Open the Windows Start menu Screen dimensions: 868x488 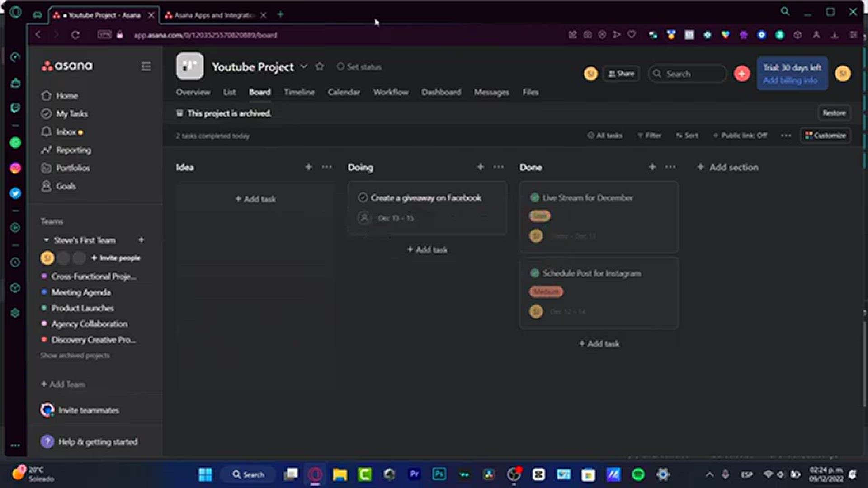pyautogui.click(x=205, y=474)
